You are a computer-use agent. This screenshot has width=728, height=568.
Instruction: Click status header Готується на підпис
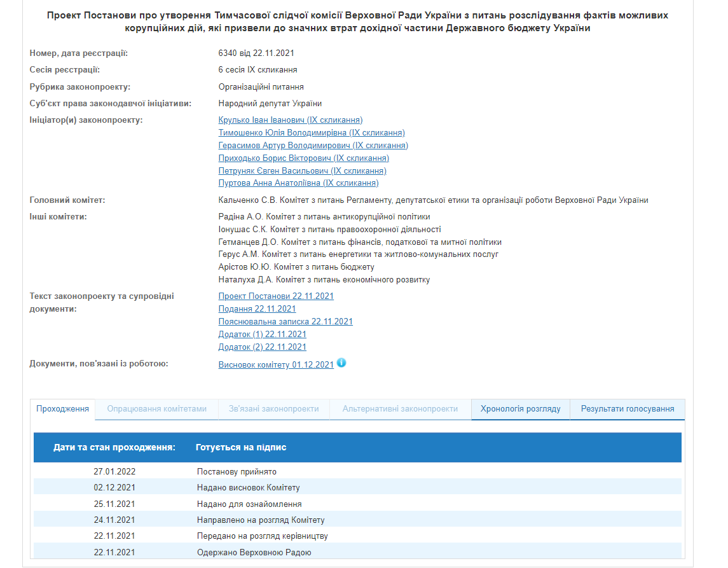pos(241,447)
